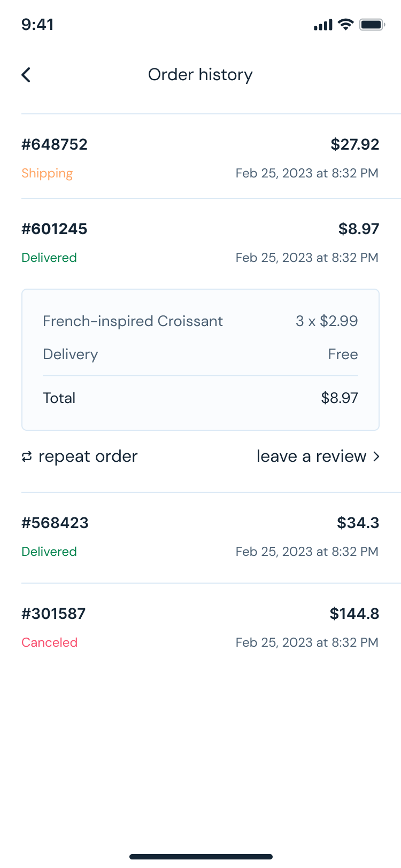Collapse order #601245 details

(200, 242)
